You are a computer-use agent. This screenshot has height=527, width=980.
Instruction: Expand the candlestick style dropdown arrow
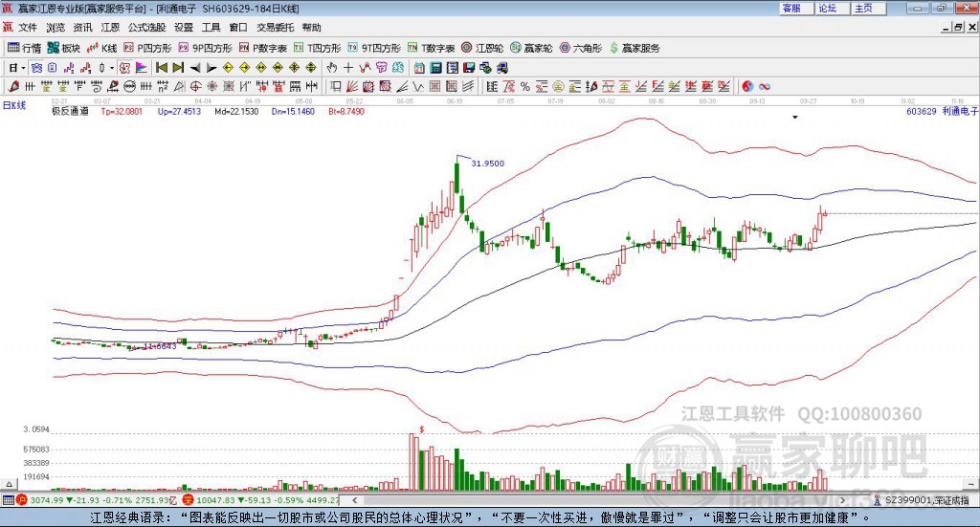point(111,68)
